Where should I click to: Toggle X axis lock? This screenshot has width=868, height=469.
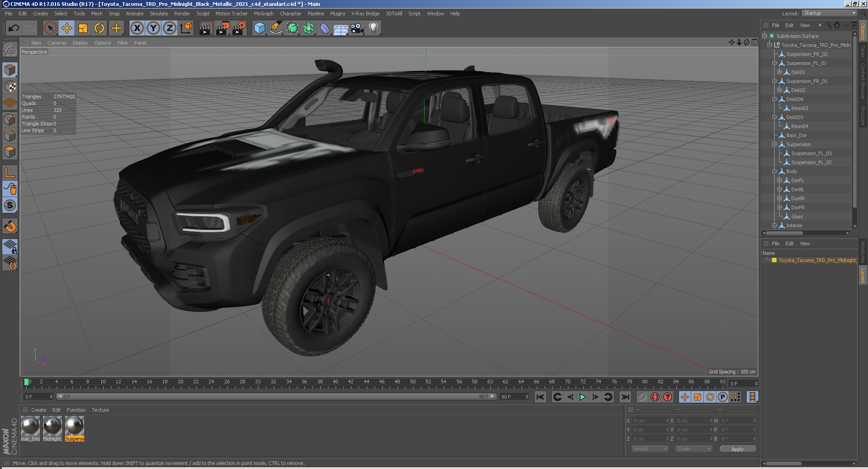pyautogui.click(x=137, y=28)
